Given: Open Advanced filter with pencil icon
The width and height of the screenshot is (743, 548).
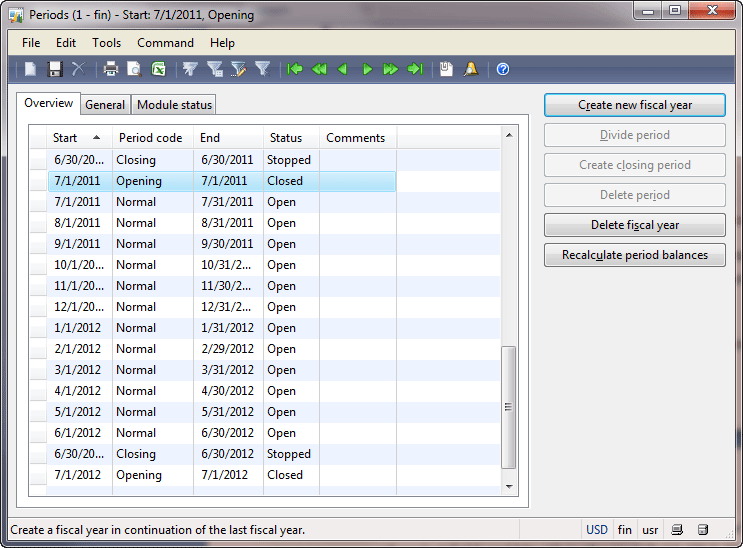Looking at the screenshot, I should click(238, 69).
